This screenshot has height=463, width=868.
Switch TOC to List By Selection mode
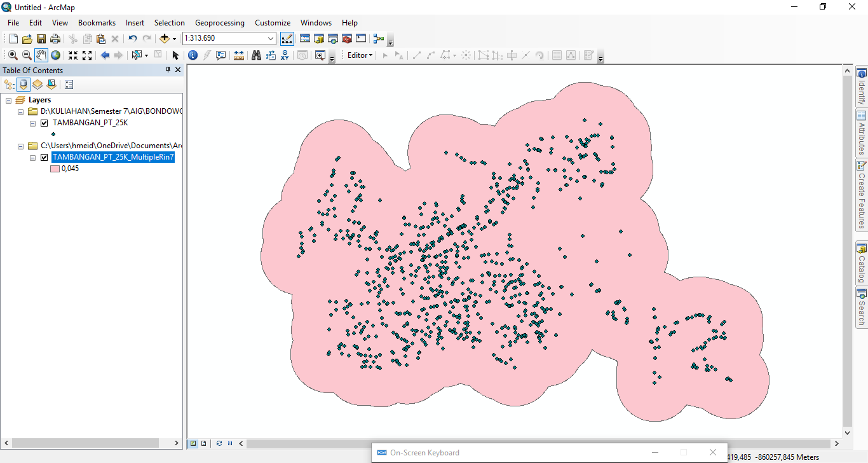tap(51, 84)
